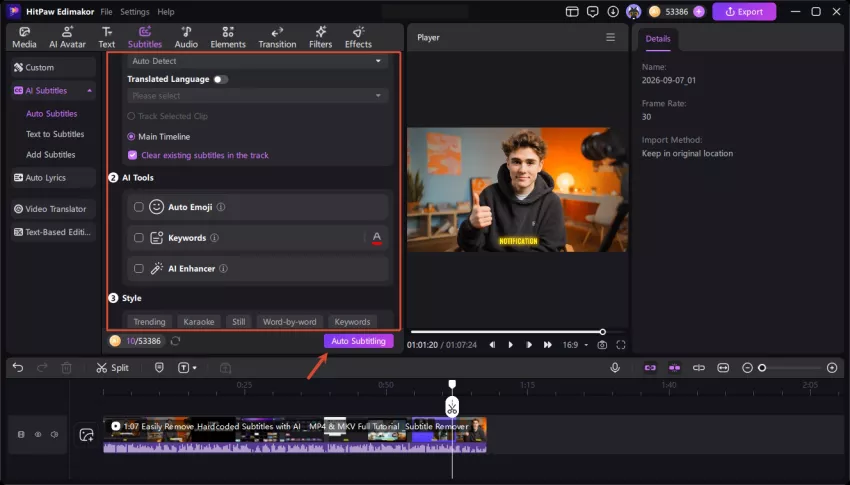The height and width of the screenshot is (485, 850).
Task: Click the marker shield icon
Action: pyautogui.click(x=159, y=368)
